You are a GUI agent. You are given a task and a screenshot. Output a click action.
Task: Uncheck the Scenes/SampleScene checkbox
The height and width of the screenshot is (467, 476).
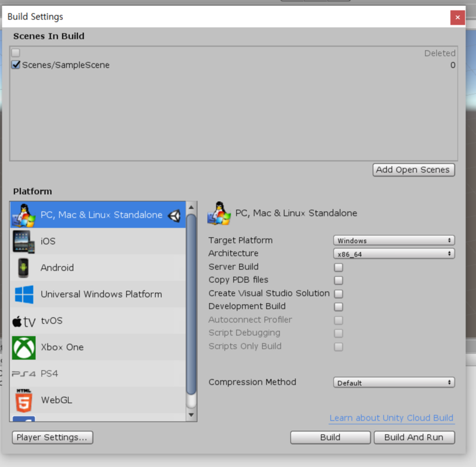(x=16, y=65)
